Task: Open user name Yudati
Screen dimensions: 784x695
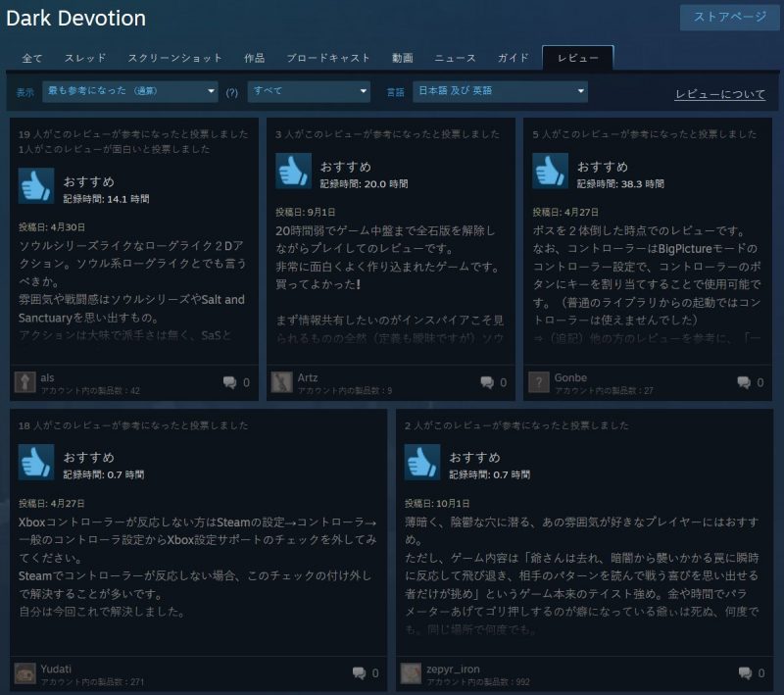Action: click(x=56, y=669)
